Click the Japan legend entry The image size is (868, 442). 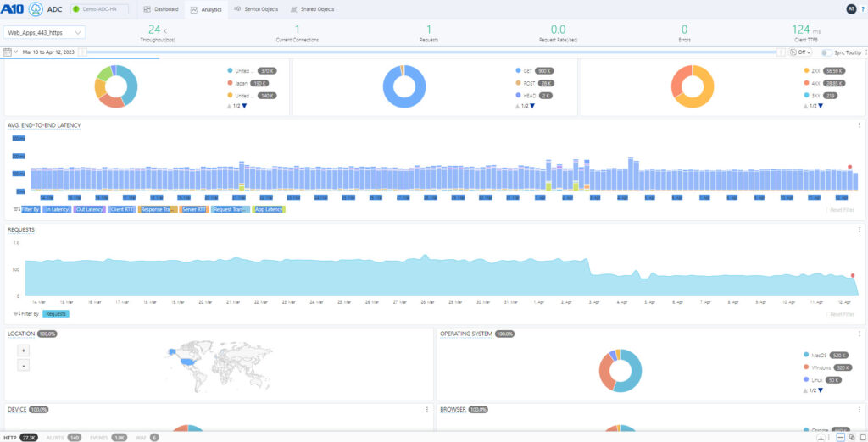click(248, 83)
